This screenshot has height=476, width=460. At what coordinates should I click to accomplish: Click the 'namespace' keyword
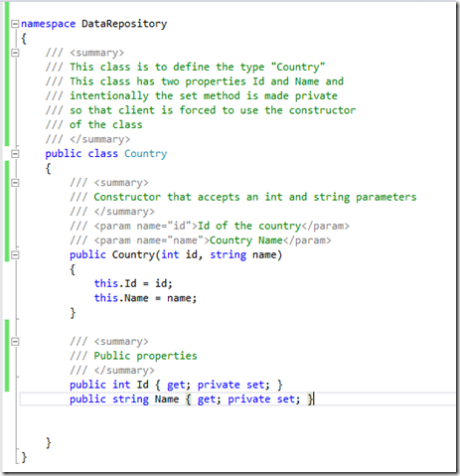point(48,24)
